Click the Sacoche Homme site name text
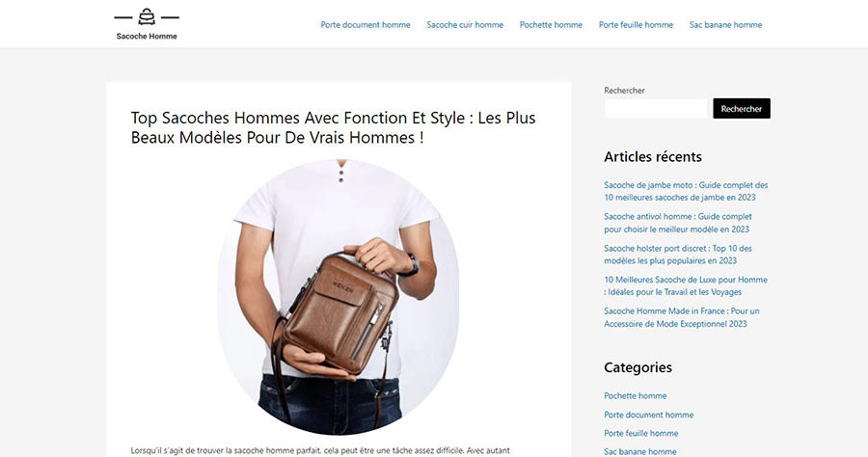 pos(147,37)
